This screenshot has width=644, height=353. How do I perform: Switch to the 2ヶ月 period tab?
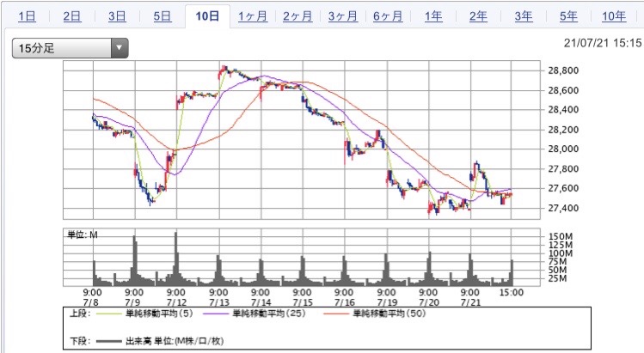297,16
